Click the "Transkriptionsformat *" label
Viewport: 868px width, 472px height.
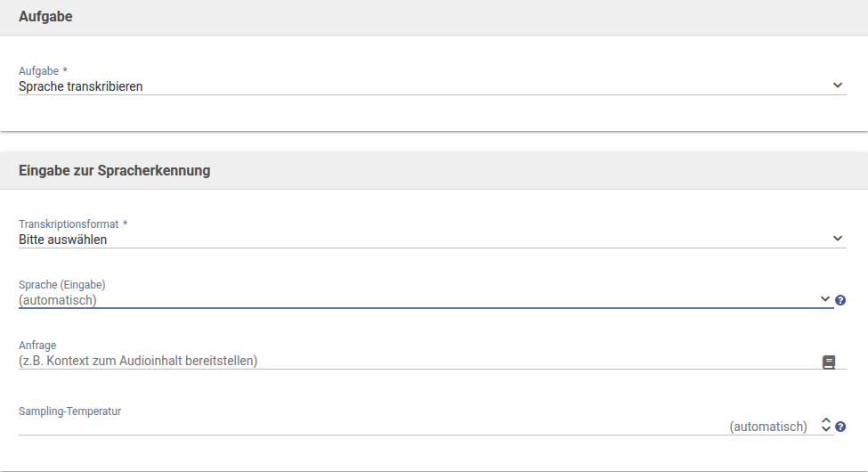pos(73,224)
